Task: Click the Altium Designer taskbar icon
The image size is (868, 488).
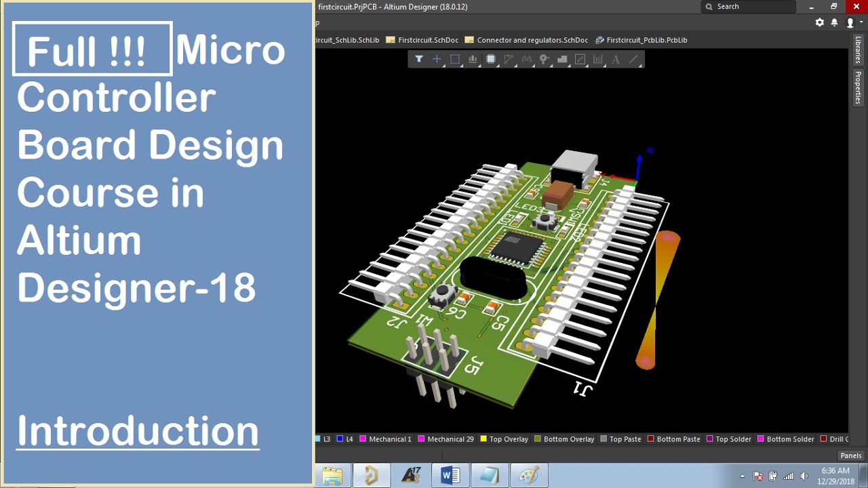Action: coord(371,476)
